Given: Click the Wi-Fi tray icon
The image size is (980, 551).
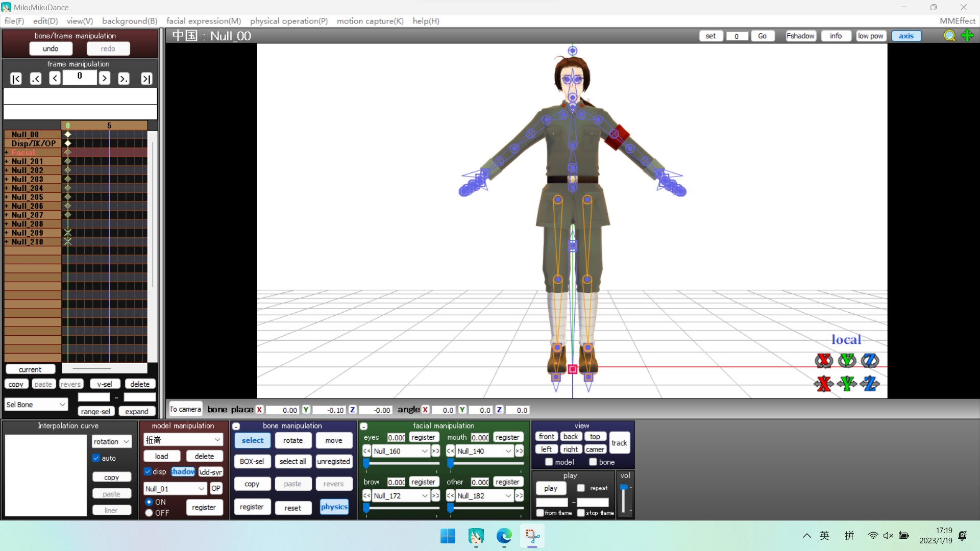Looking at the screenshot, I should 873,536.
